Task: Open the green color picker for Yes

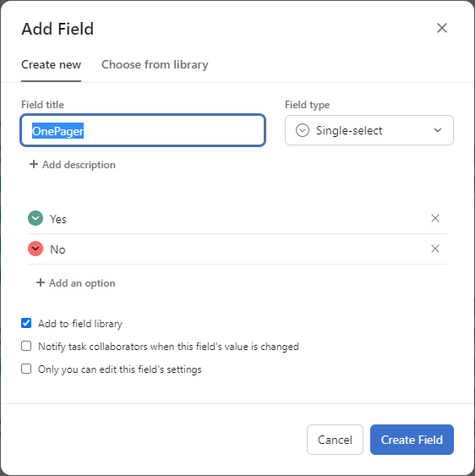Action: tap(35, 218)
